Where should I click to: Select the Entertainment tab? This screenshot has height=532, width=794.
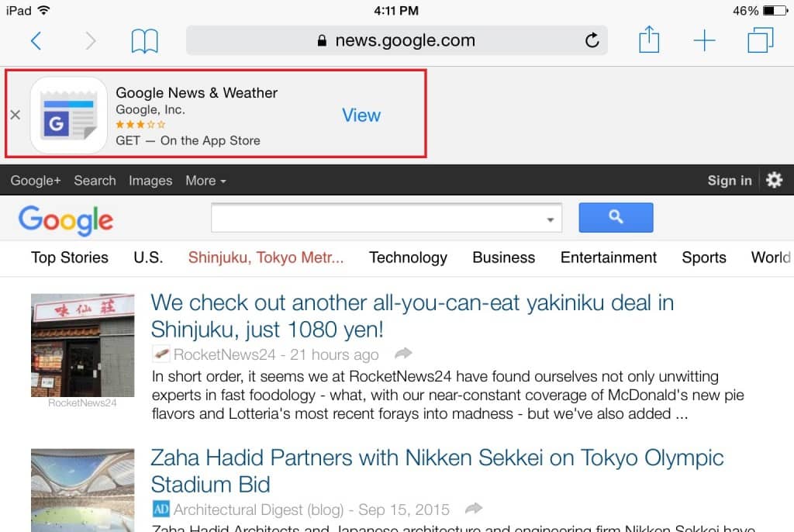(x=608, y=257)
